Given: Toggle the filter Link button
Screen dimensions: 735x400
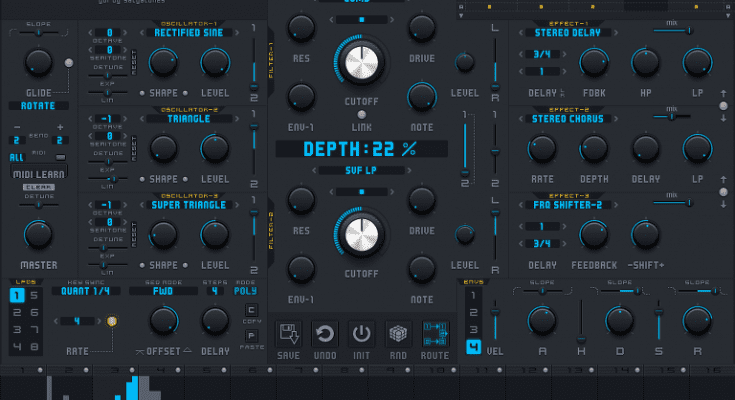Looking at the screenshot, I should click(x=361, y=113).
